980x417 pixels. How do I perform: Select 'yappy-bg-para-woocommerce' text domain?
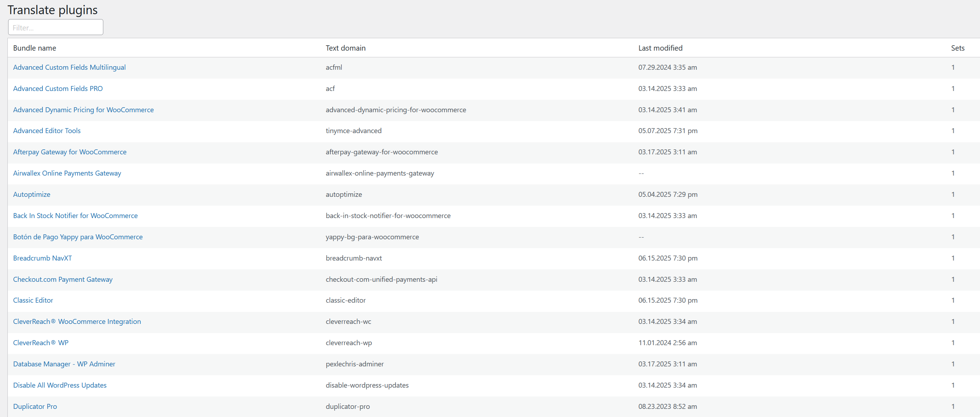(x=372, y=237)
